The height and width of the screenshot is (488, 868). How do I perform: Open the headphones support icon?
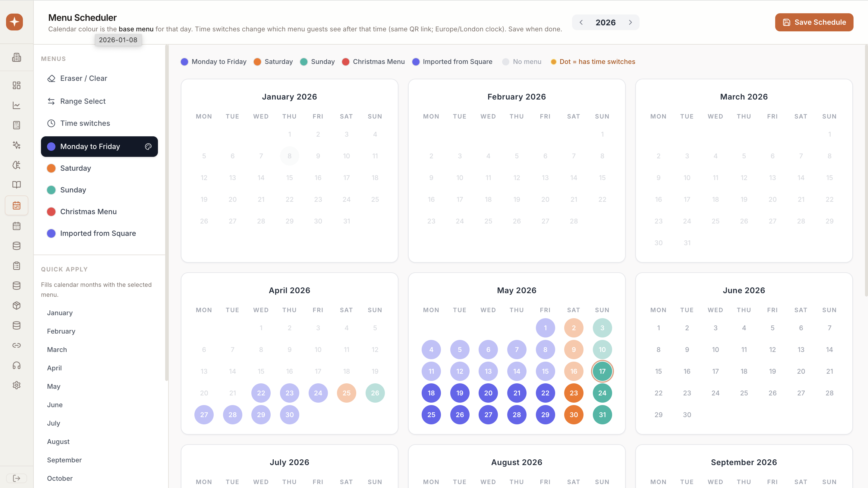tap(17, 365)
